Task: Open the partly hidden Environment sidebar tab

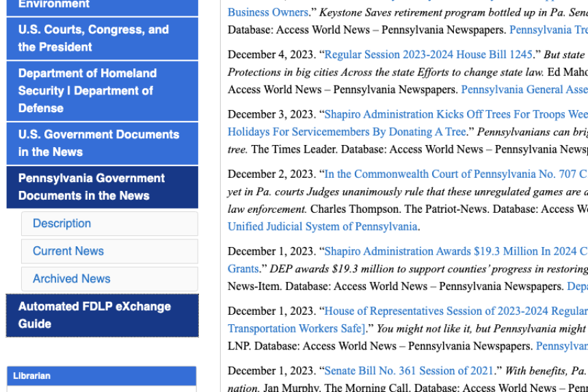Action: [102, 7]
